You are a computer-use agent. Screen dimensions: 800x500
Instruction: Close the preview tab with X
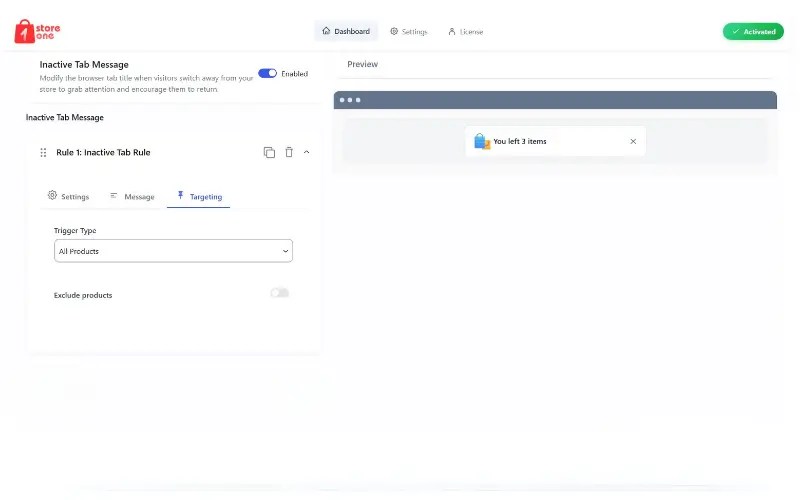(x=633, y=141)
